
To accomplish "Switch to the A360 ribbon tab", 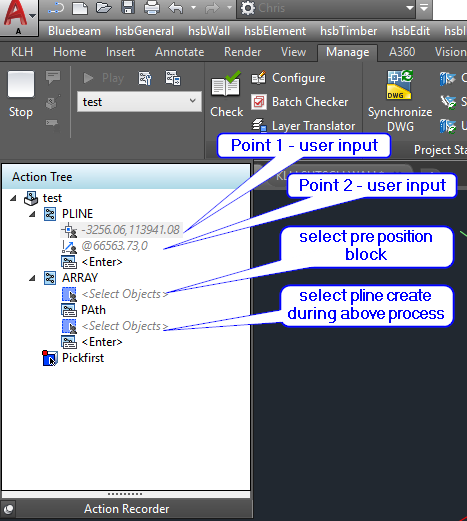I will (x=402, y=52).
